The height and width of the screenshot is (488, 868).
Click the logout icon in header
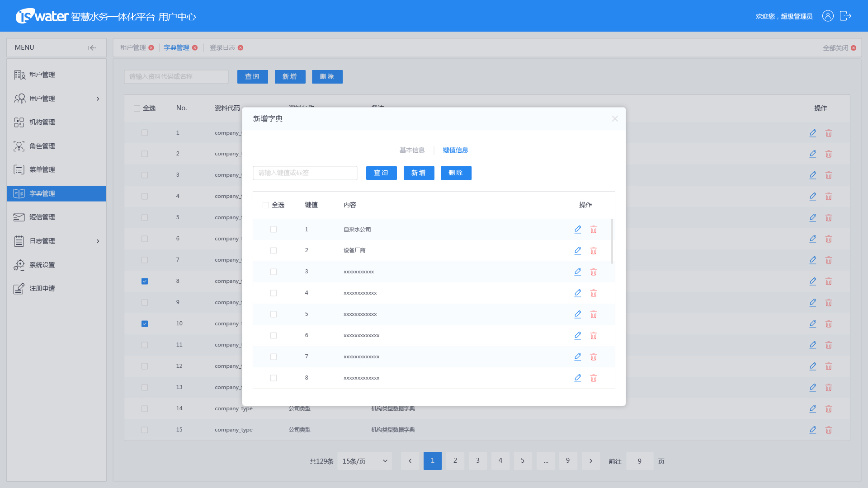[x=845, y=16]
